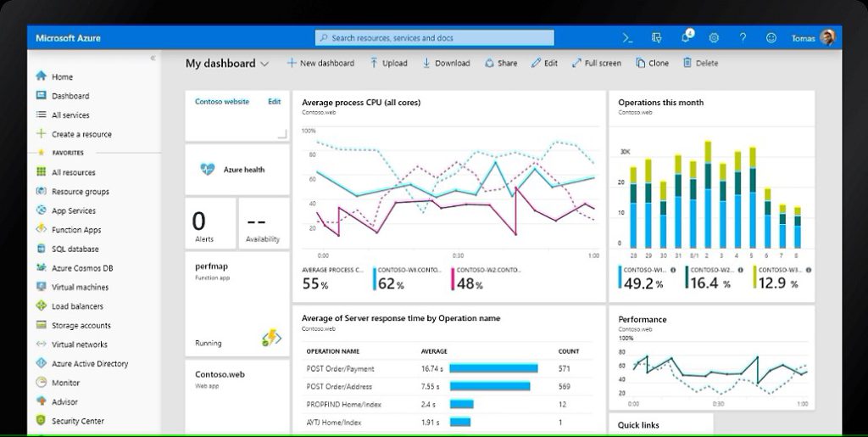Click the Azure Active Directory icon
This screenshot has width=868, height=437.
click(x=41, y=363)
